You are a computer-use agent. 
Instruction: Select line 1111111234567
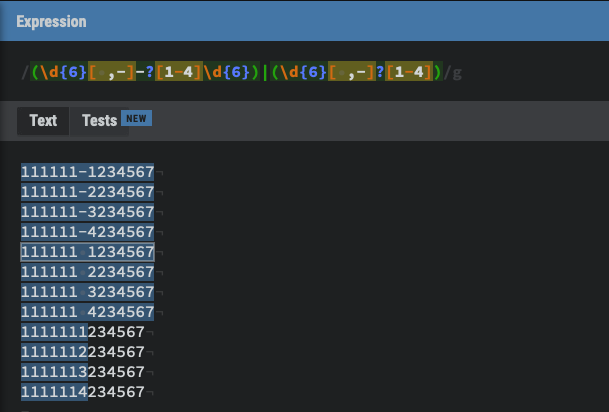point(83,332)
